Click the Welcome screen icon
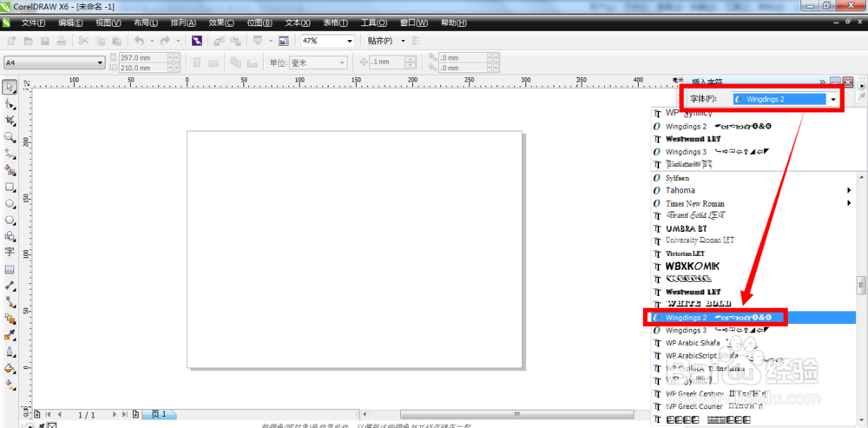 pos(284,41)
